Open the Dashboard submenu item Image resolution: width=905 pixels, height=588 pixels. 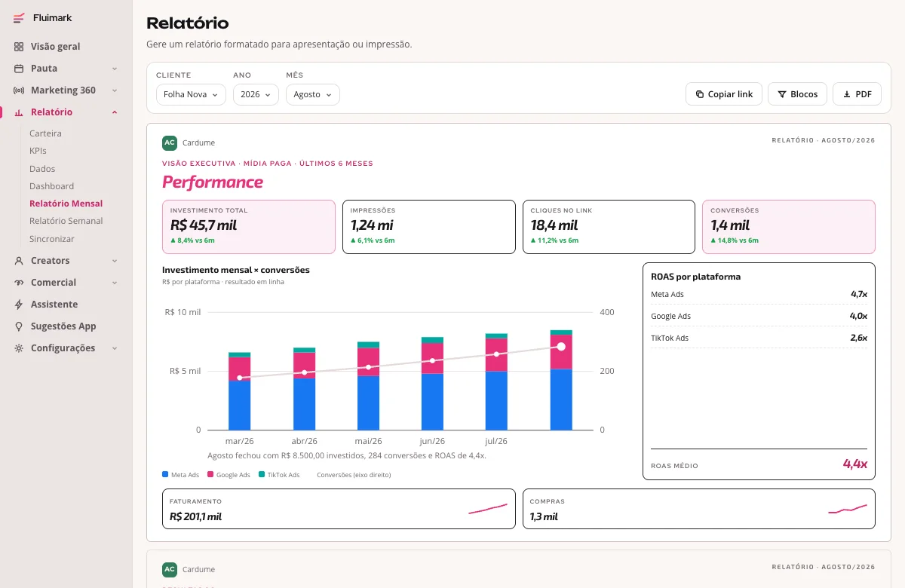point(51,186)
